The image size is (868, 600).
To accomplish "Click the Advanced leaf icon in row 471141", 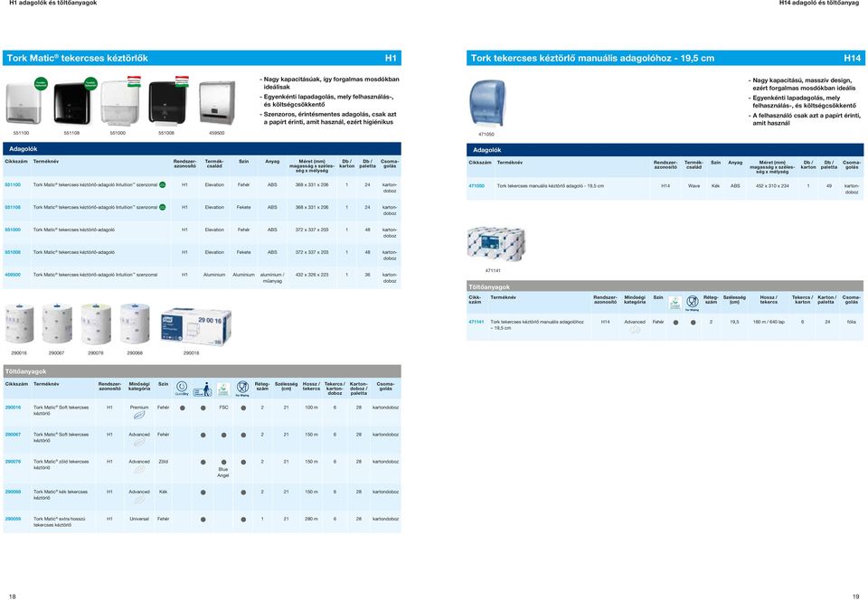I will point(635,329).
